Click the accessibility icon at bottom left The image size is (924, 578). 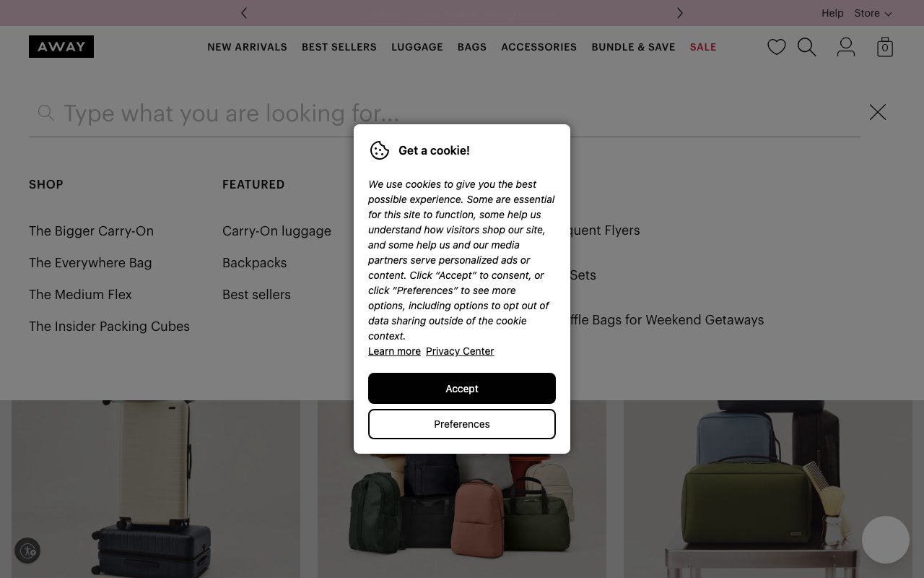[x=27, y=551]
